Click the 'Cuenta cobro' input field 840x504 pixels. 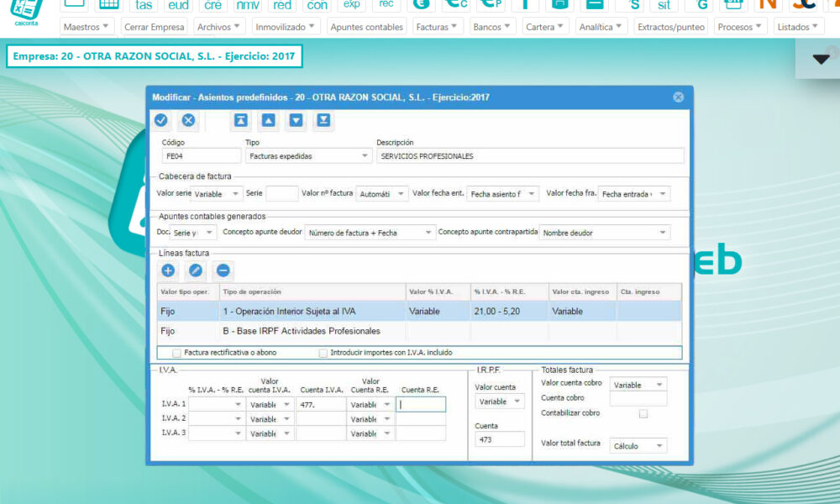[x=638, y=398]
